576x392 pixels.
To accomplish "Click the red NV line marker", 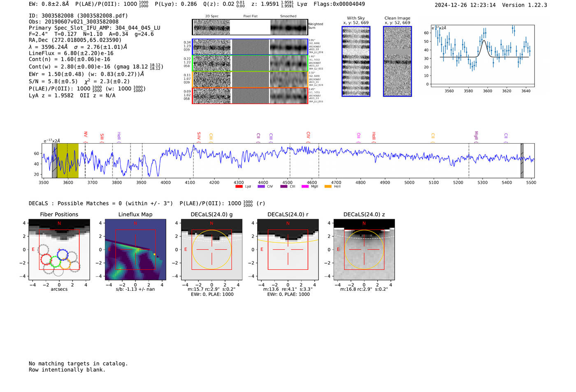I will point(86,135).
